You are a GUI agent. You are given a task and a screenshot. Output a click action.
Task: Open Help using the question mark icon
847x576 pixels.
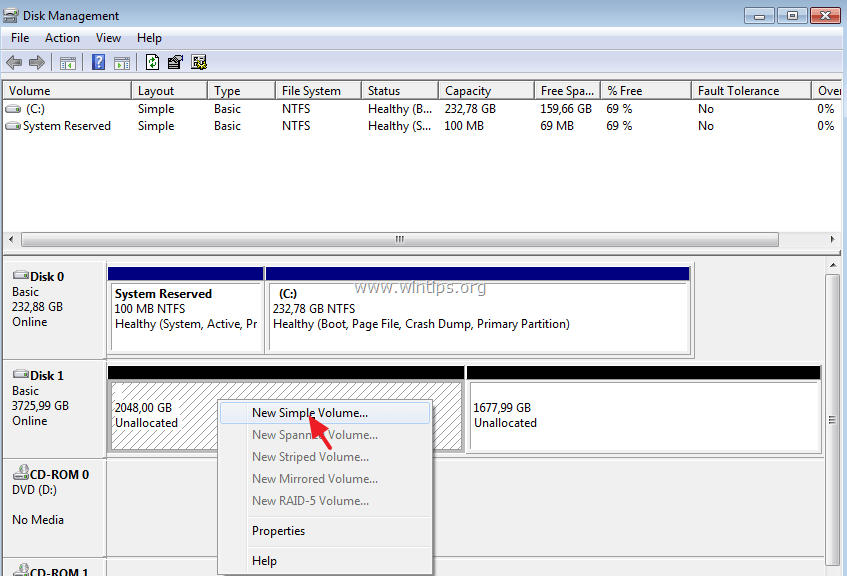(x=97, y=61)
